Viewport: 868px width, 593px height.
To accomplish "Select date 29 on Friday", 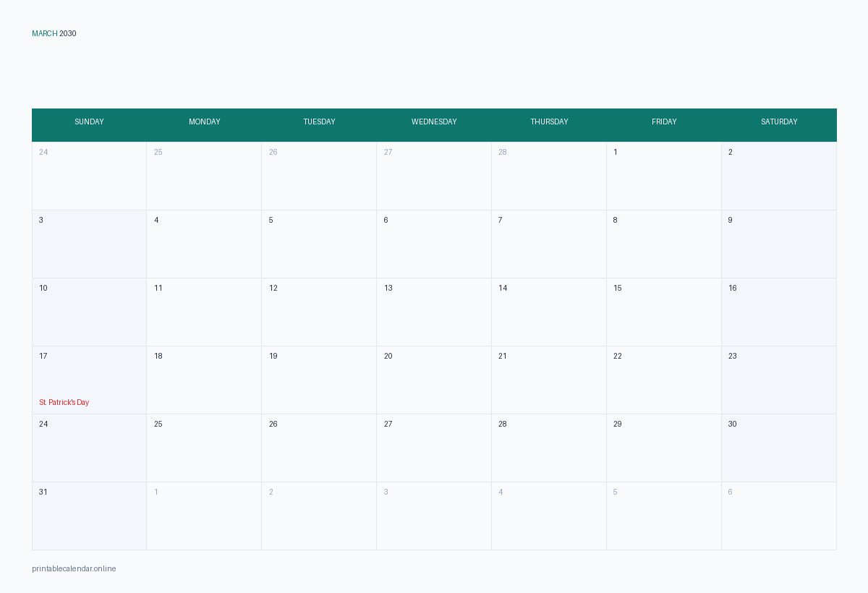I will click(664, 448).
